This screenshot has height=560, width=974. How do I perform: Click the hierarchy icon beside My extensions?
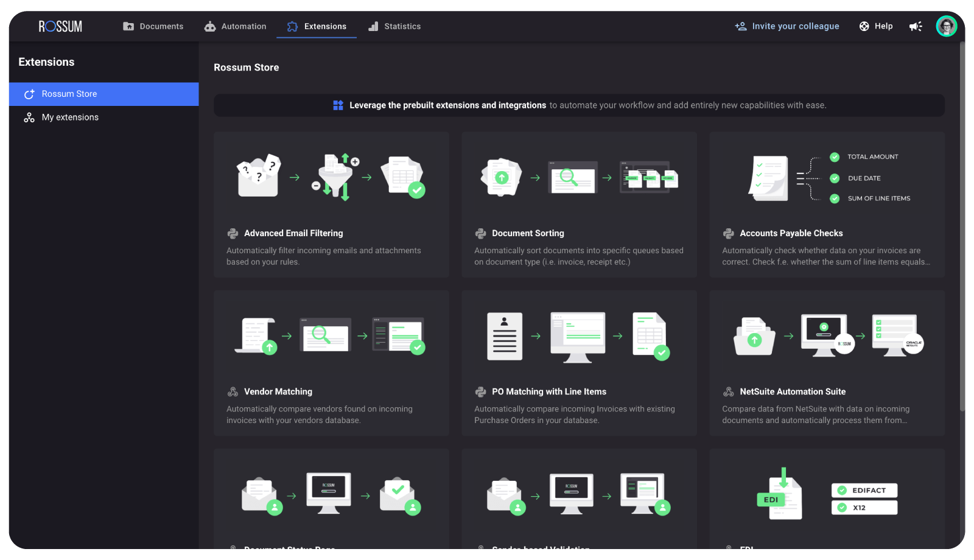point(29,117)
